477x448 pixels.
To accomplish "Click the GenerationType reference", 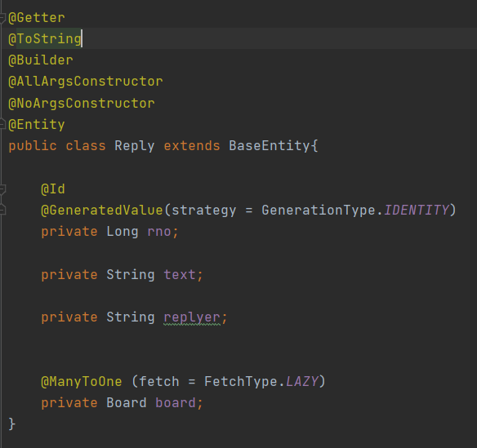I will pyautogui.click(x=319, y=211).
